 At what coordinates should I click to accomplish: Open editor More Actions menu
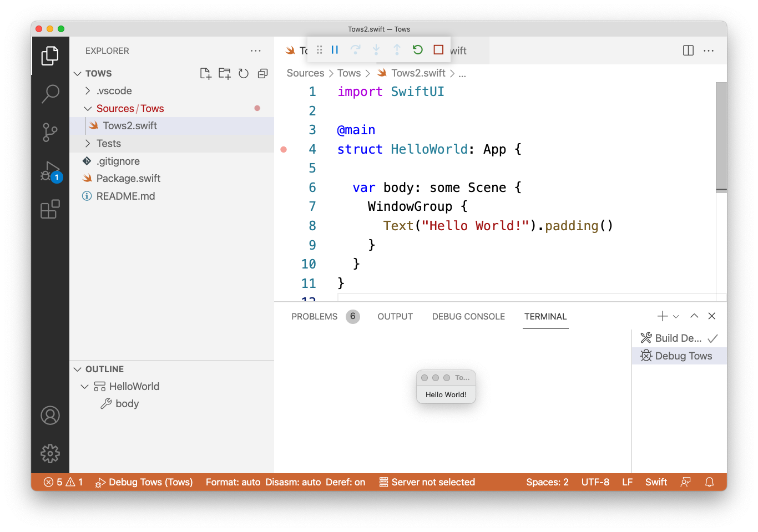coord(709,50)
